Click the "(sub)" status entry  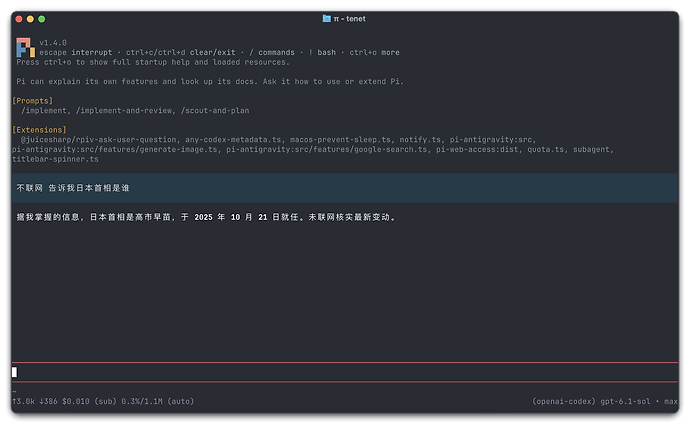click(106, 401)
